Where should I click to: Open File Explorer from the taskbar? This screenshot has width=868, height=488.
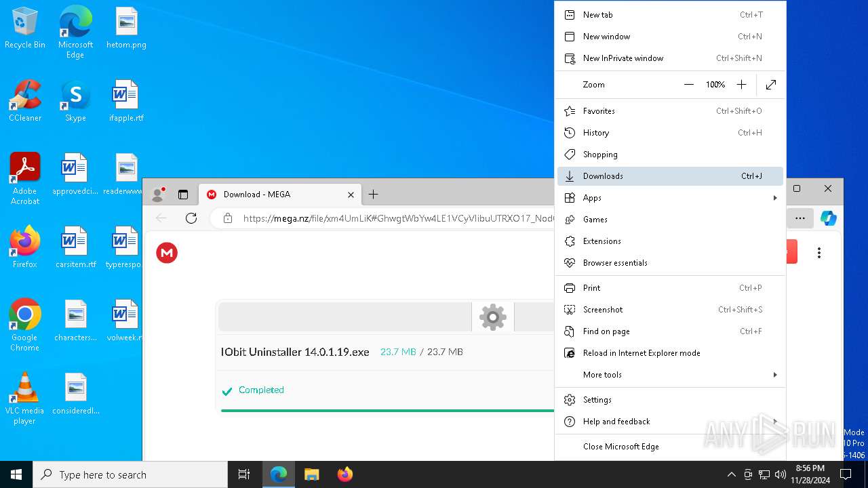coord(311,474)
